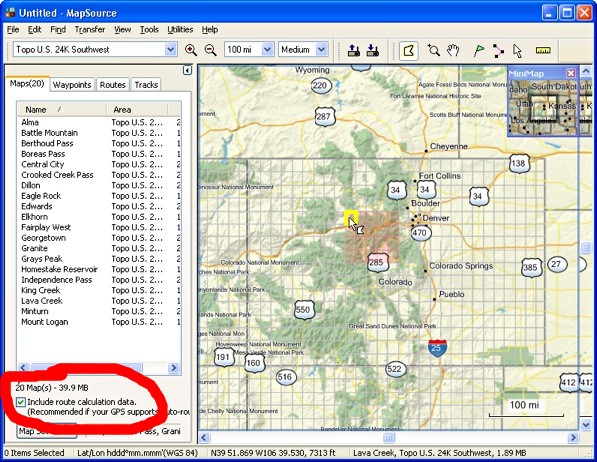Select Boreas Pass map row
Viewport: 597px width, 462px height.
pos(99,154)
